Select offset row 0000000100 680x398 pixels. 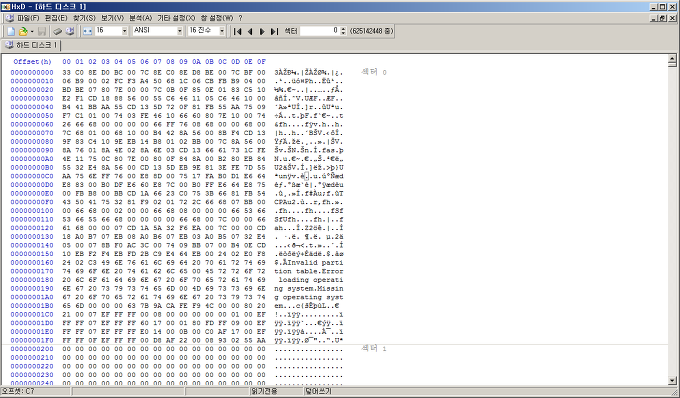point(32,211)
